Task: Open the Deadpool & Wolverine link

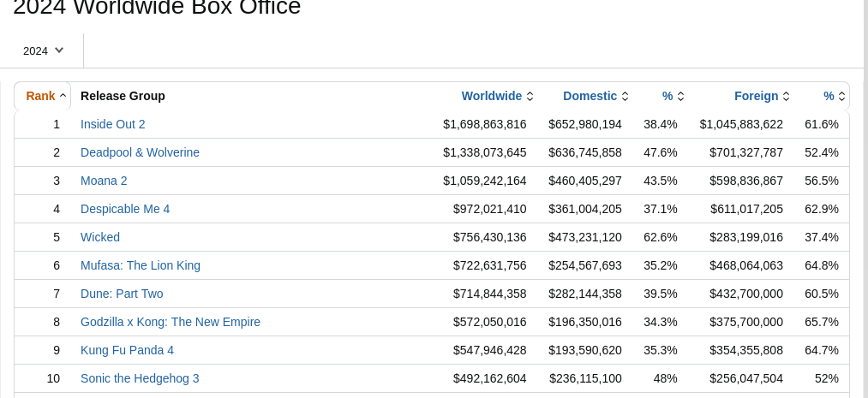Action: pyautogui.click(x=140, y=152)
